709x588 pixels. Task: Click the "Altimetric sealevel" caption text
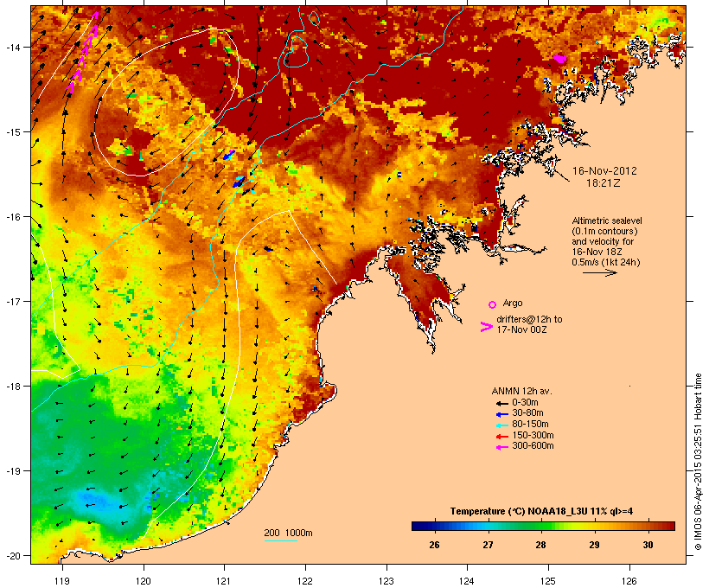[x=607, y=220]
